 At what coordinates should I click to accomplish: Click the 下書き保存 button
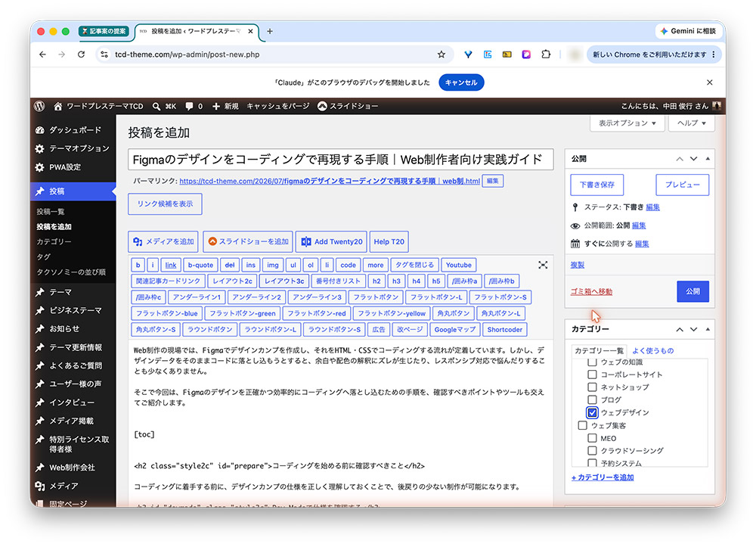(597, 185)
